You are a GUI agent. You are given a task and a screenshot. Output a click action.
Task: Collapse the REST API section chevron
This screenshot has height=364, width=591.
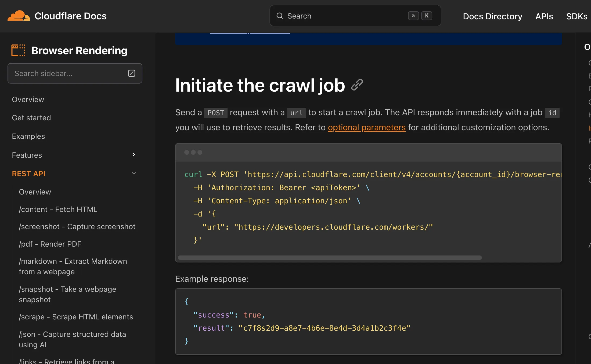(134, 173)
